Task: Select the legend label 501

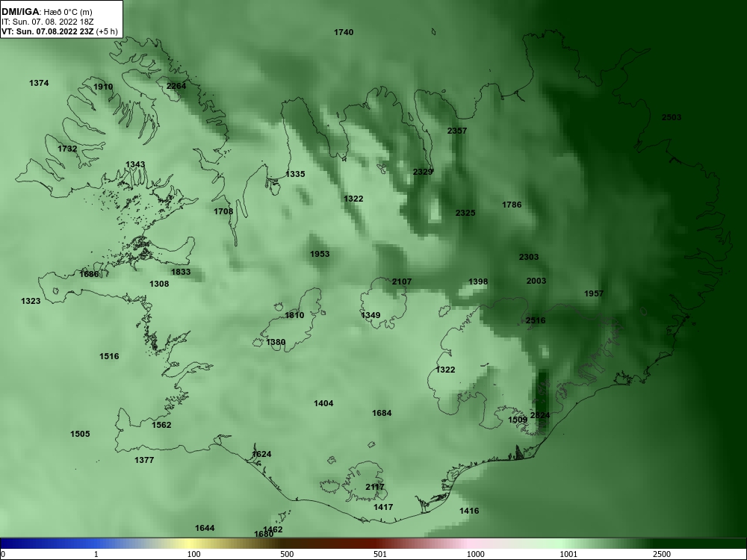Action: [x=382, y=554]
